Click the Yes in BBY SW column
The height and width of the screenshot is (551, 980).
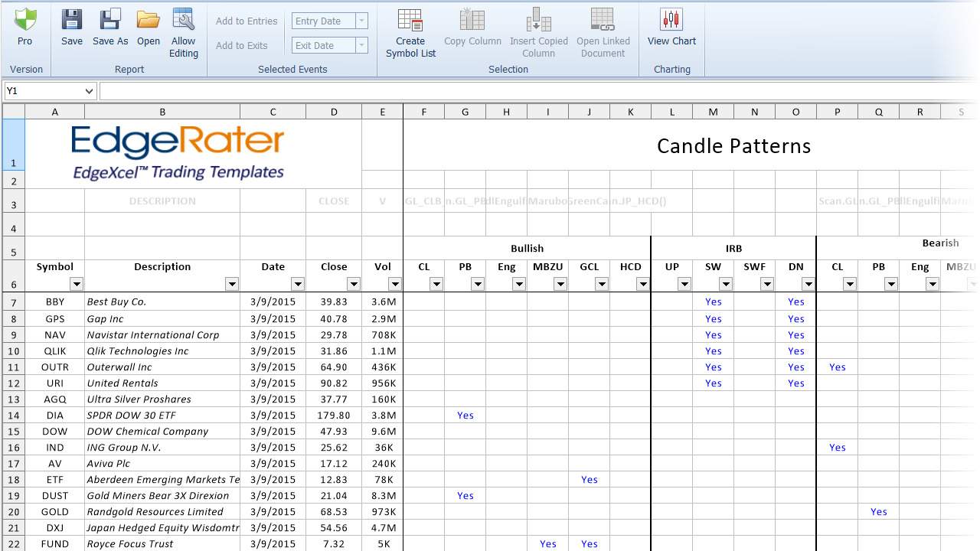tap(714, 302)
